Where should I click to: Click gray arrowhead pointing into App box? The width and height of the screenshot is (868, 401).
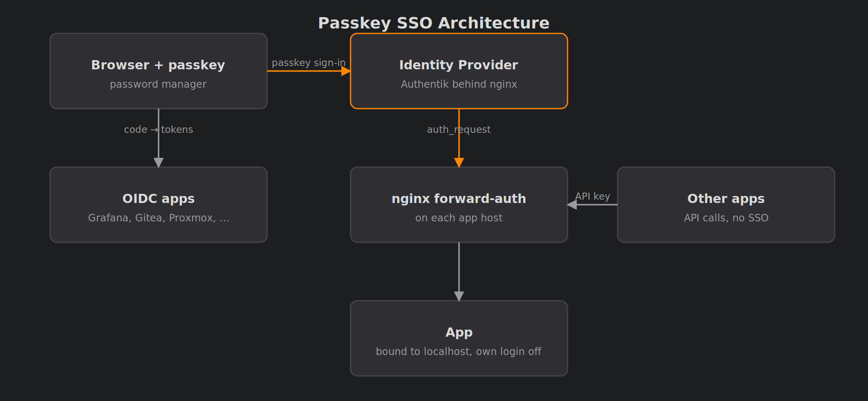click(x=459, y=296)
